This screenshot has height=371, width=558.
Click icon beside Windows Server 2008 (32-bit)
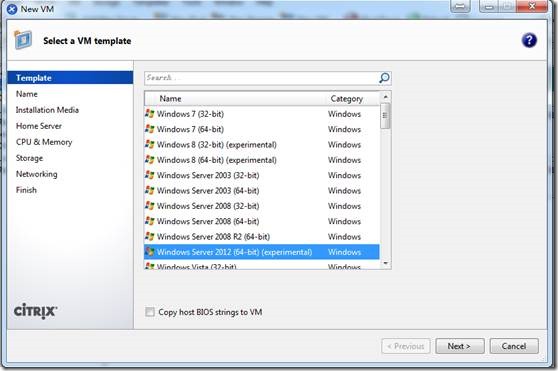tap(150, 206)
